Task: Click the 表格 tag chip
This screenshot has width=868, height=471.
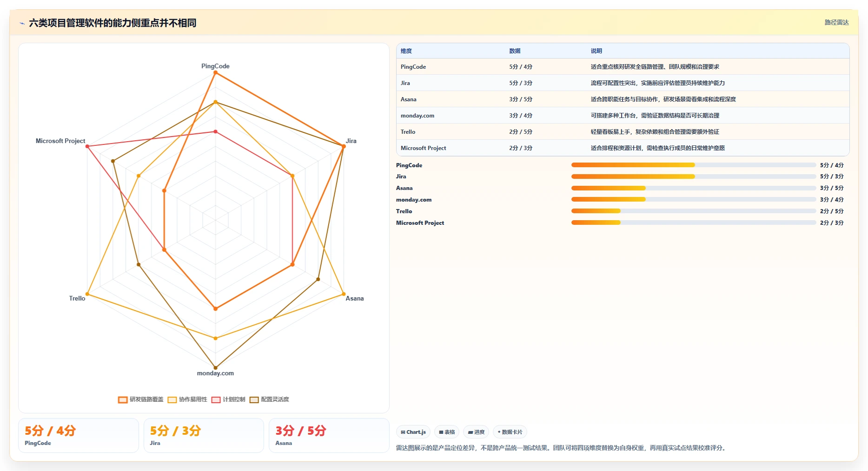Action: click(447, 432)
